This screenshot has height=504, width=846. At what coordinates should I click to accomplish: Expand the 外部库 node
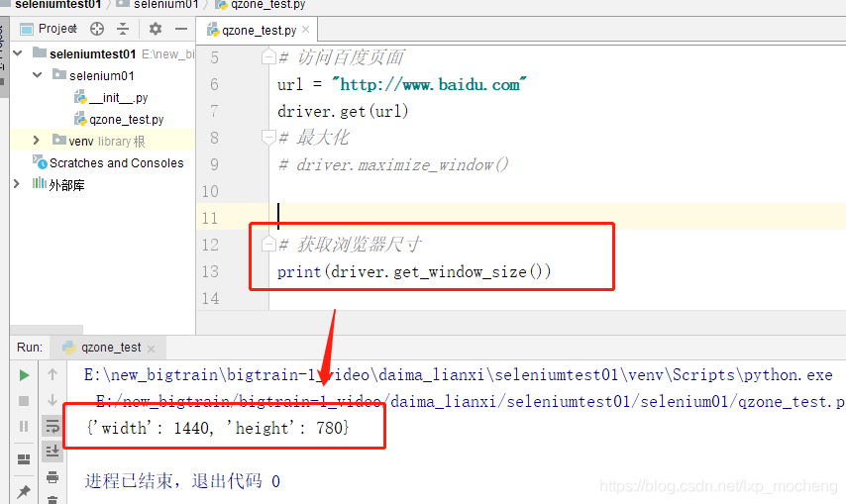(x=17, y=184)
